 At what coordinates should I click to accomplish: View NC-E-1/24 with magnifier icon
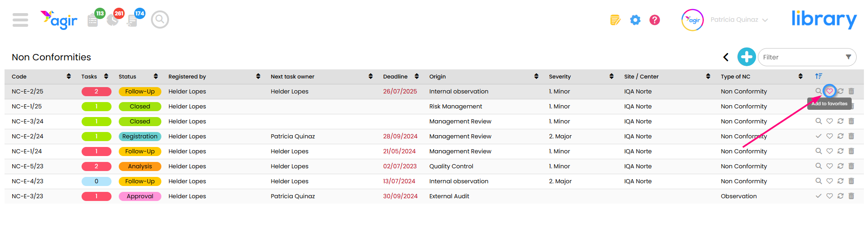tap(819, 151)
